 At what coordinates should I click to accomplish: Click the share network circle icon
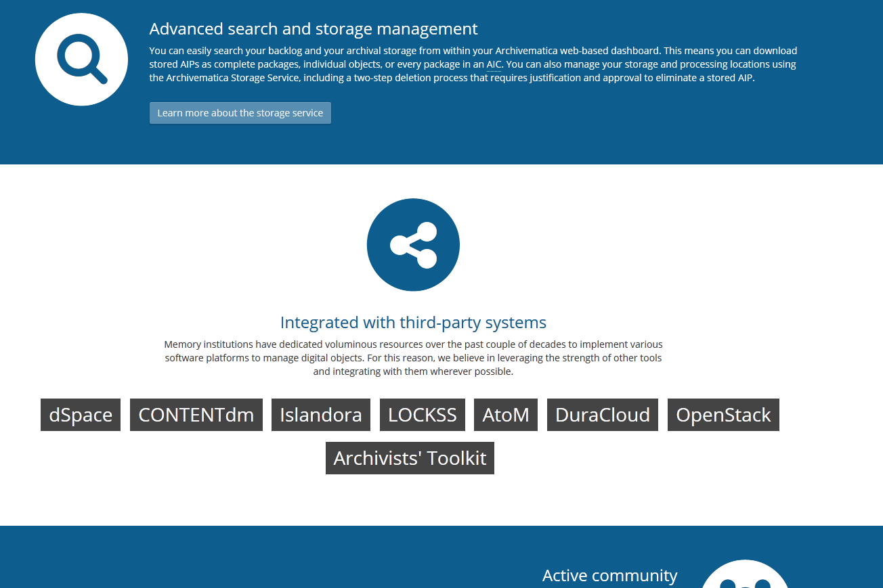(413, 245)
